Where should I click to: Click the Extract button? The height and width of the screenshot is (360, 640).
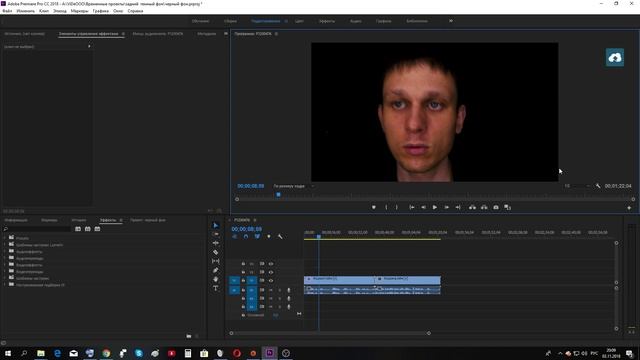coord(484,207)
